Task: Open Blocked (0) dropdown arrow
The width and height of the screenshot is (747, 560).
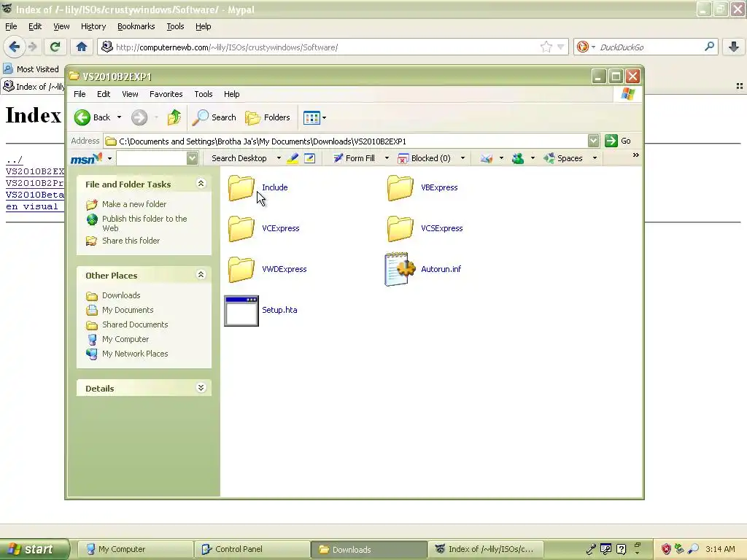Action: click(462, 158)
